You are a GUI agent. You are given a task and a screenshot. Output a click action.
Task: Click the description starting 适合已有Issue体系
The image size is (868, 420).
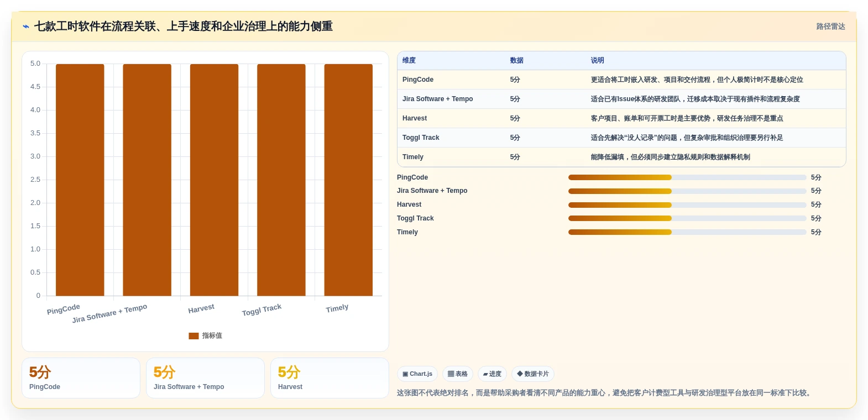click(695, 99)
